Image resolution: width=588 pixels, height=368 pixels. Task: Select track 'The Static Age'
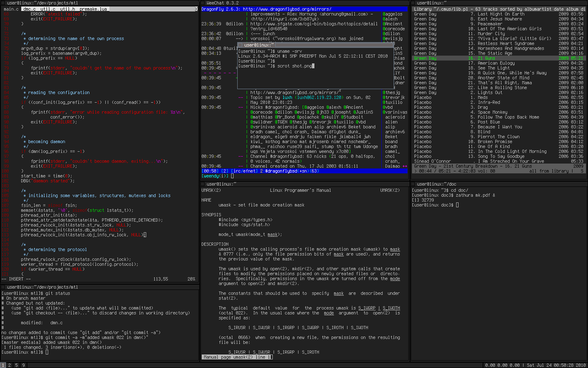pos(495,53)
